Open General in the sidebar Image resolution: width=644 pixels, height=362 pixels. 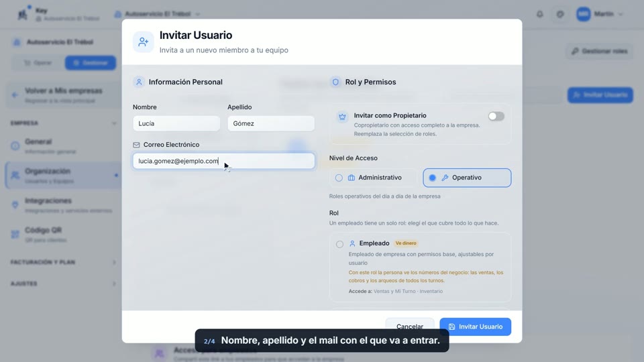click(63, 145)
